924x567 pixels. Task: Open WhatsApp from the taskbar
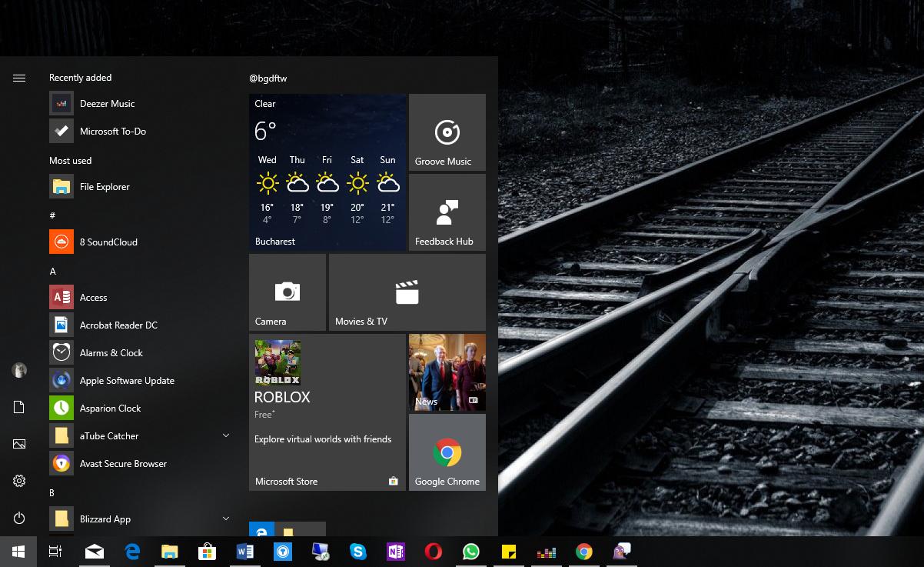471,552
